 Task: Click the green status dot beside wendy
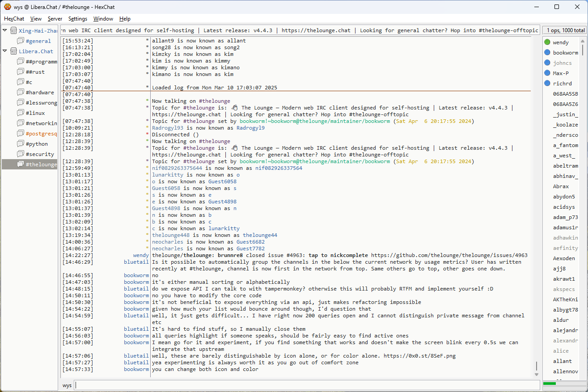click(547, 42)
